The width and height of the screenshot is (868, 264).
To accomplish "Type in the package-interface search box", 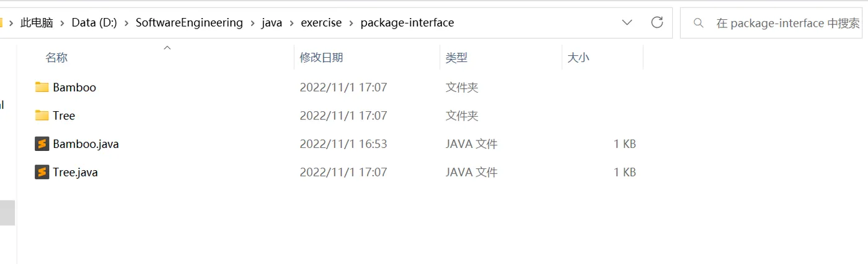I will [787, 23].
